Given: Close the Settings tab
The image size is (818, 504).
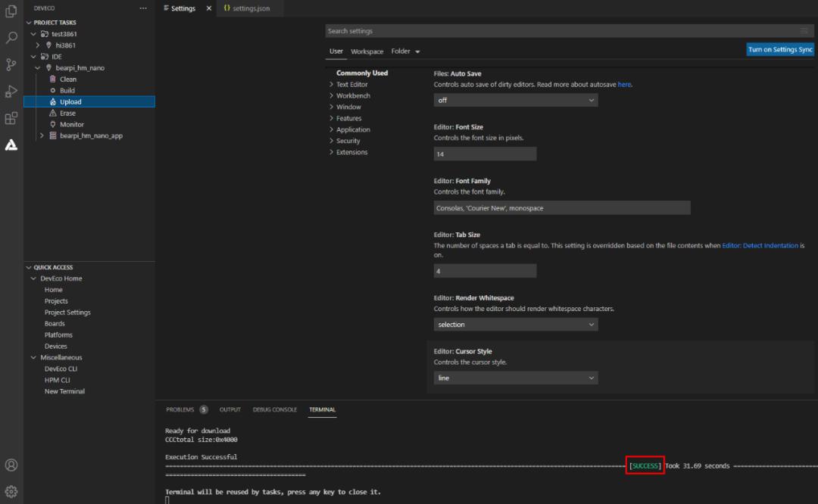Looking at the screenshot, I should coord(209,8).
